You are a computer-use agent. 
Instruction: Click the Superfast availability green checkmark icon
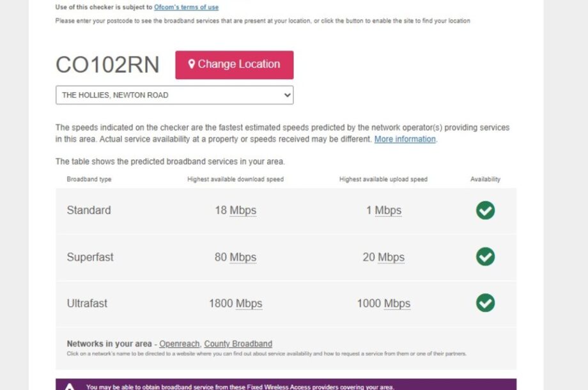(485, 257)
